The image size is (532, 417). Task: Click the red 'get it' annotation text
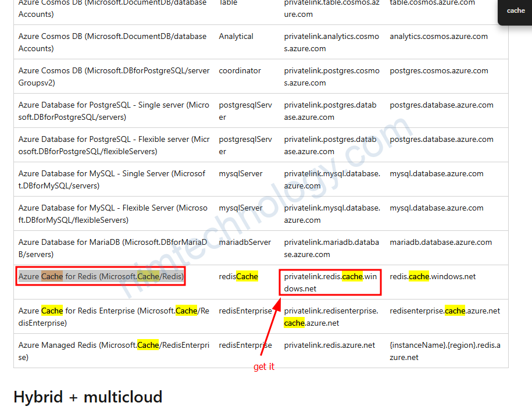point(263,366)
